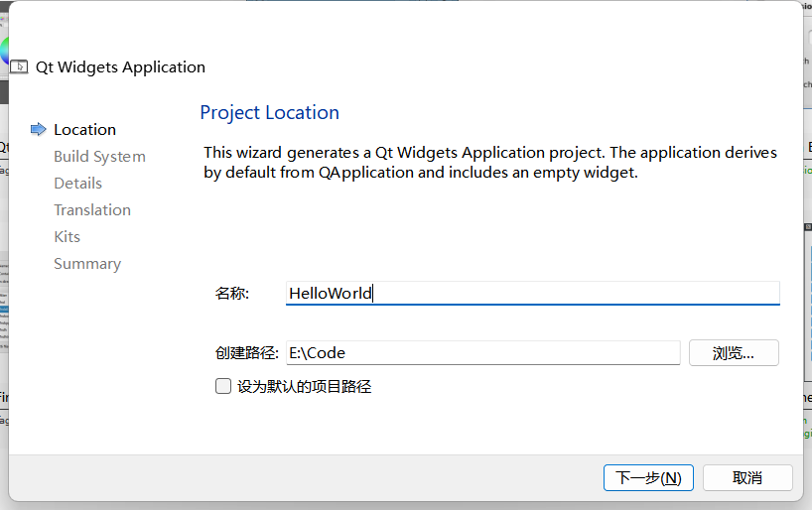Focus the 名称 field containing HelloWorld
The width and height of the screenshot is (812, 510).
[x=532, y=293]
